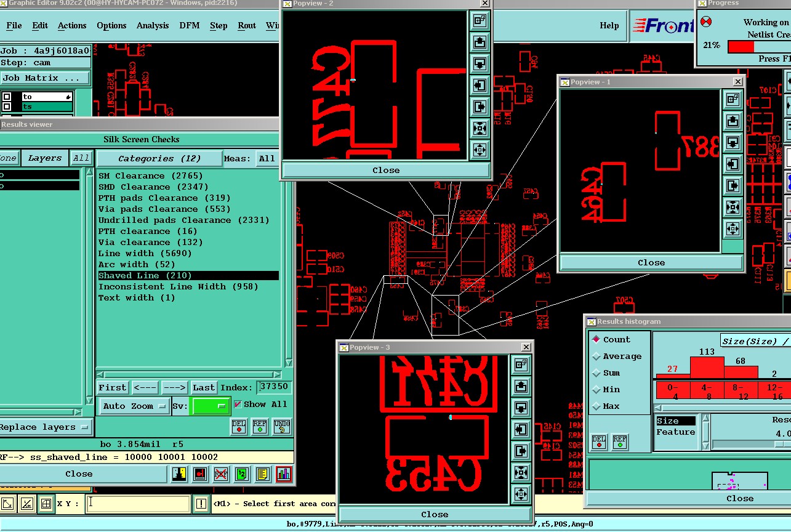Pan right in Popview 2
The width and height of the screenshot is (791, 532).
pyautogui.click(x=480, y=107)
